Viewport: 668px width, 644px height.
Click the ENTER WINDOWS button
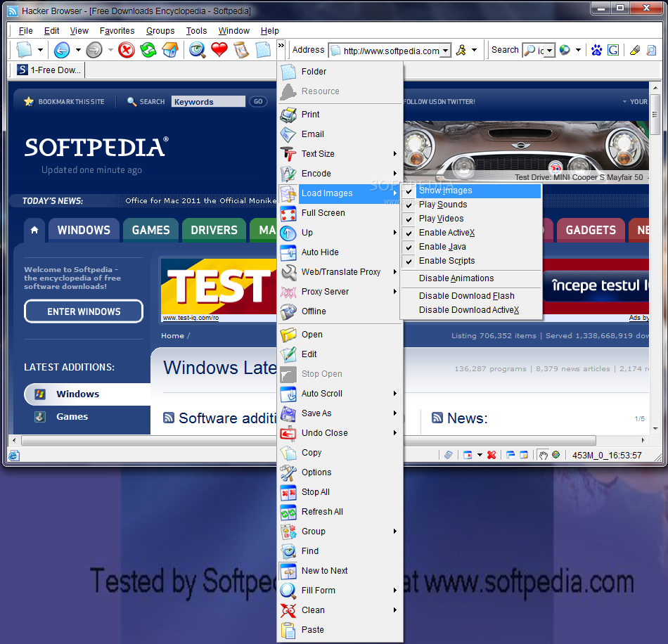pos(84,311)
